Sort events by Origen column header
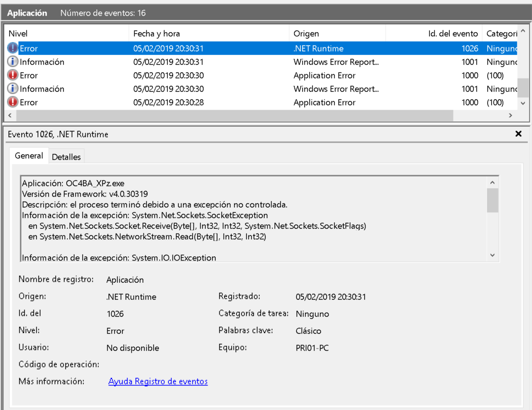The image size is (532, 410). 337,34
